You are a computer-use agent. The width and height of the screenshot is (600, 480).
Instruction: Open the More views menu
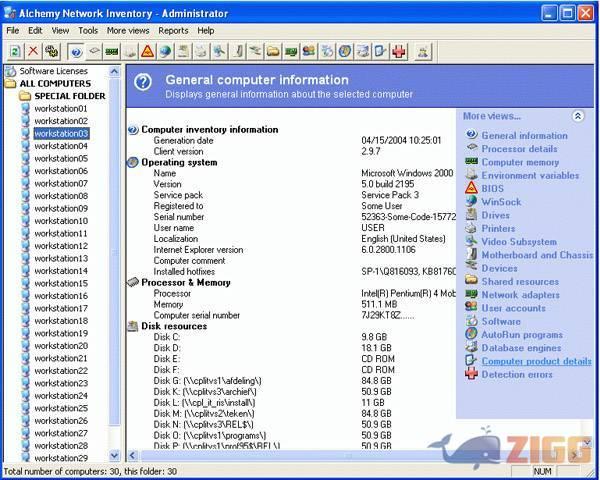128,31
